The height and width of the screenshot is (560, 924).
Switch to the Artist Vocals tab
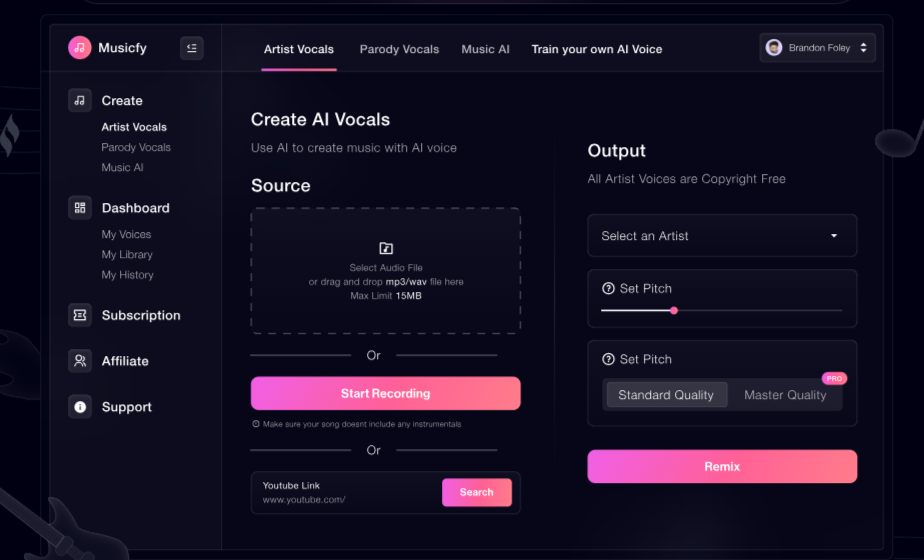299,50
